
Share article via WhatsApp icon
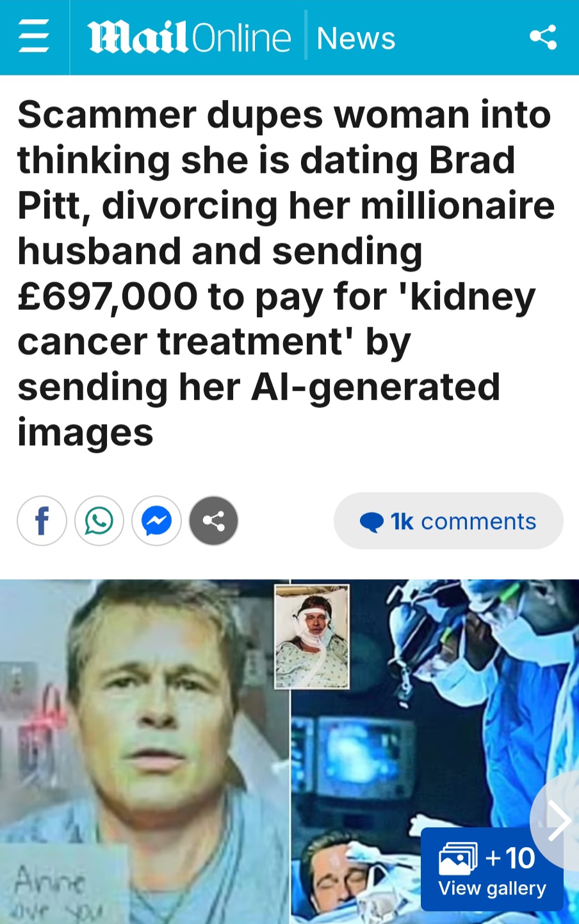[x=99, y=521]
